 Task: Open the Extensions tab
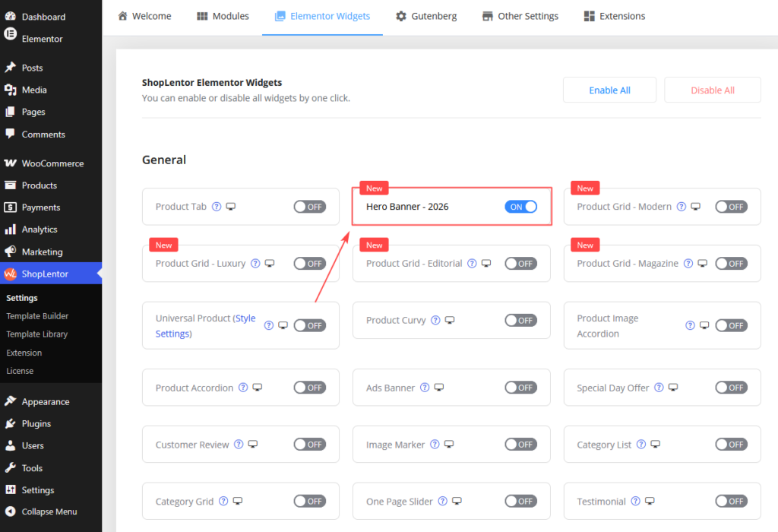[x=614, y=16]
